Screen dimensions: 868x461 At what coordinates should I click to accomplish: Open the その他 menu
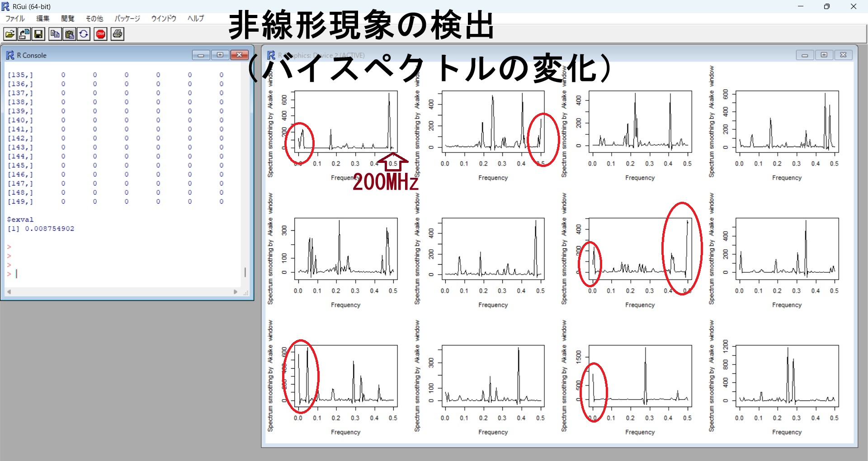tap(94, 19)
